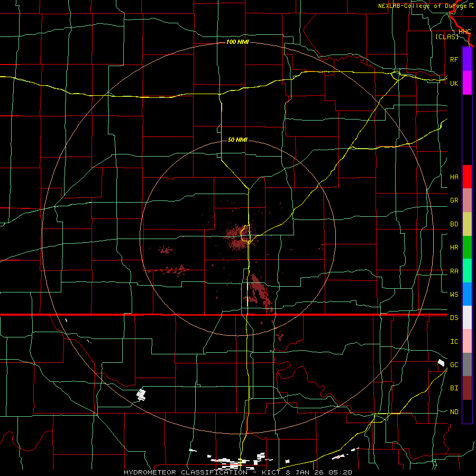Click the magenta UK color swatch
Image resolution: width=476 pixels, height=476 pixels.
pos(467,83)
